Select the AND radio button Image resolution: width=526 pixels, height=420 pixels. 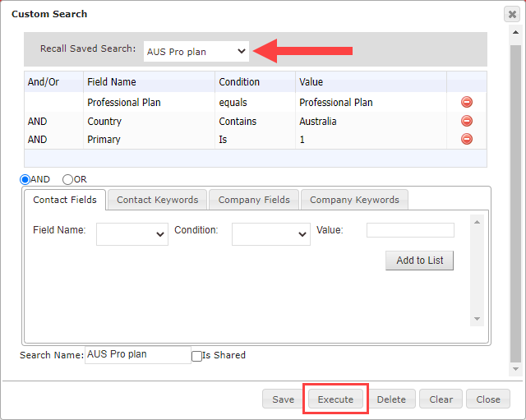pos(25,179)
